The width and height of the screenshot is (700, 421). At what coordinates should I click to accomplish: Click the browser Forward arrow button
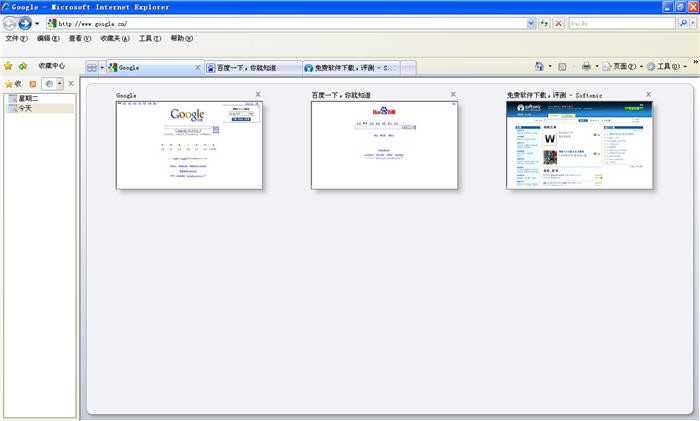[x=25, y=23]
